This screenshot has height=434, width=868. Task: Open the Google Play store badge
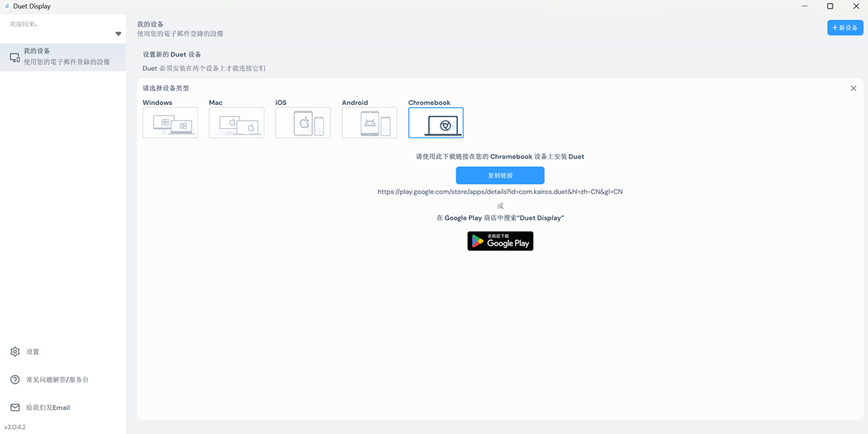click(x=500, y=241)
